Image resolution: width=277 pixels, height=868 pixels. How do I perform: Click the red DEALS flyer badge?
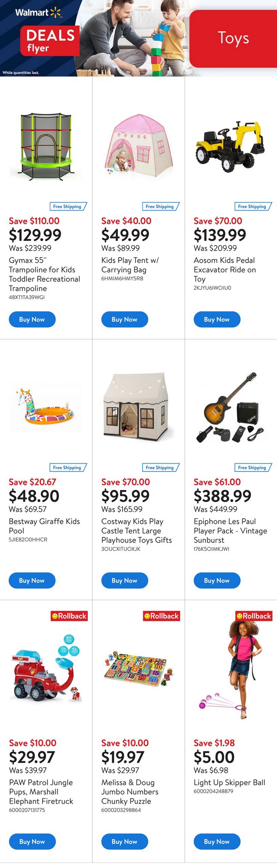click(50, 40)
